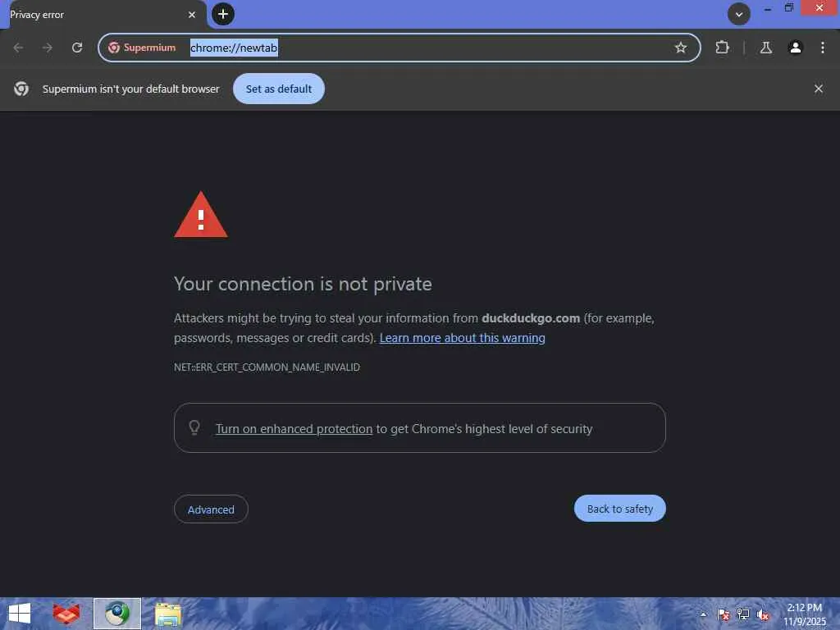Close the Privacy error tab
This screenshot has width=840, height=630.
coord(192,15)
